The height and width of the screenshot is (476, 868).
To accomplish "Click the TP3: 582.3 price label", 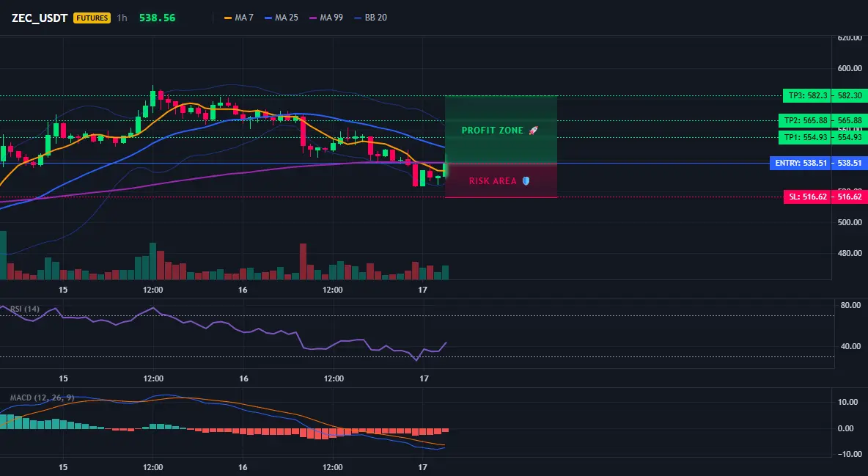I will tap(806, 96).
